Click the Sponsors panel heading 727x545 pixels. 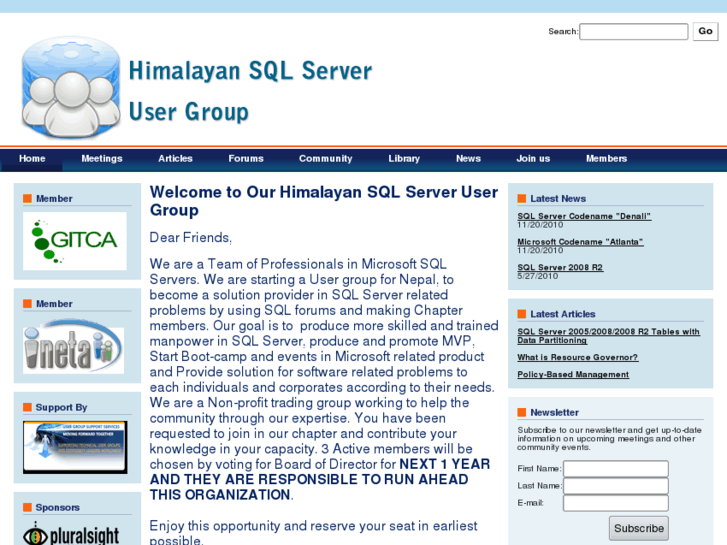coord(57,507)
